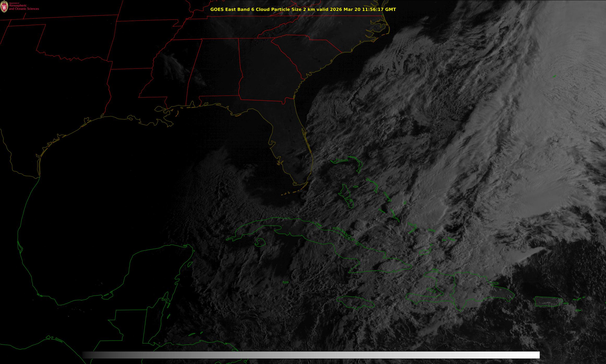Image resolution: width=606 pixels, height=364 pixels.
Task: Click the 1.0 colorbar tick label
Action: 539,346
